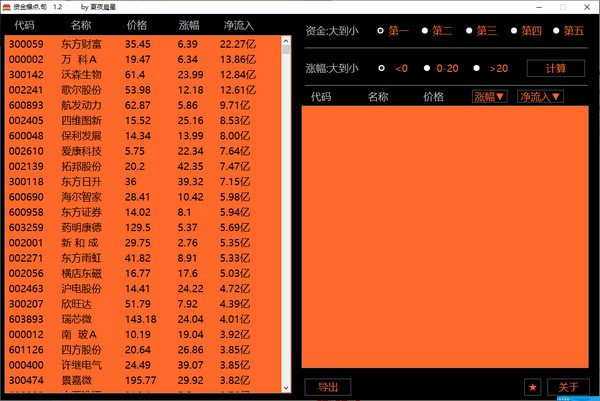Screen dimensions: 600x401
Task: Minimize the application window
Action: click(539, 7)
